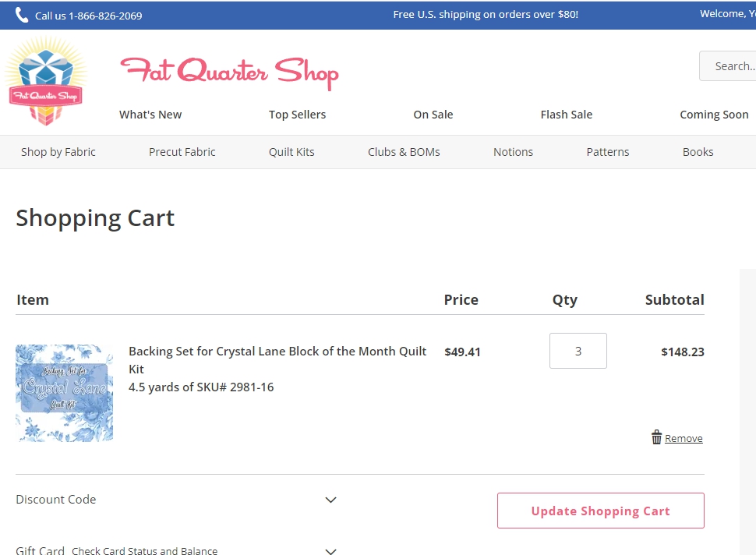Viewport: 756px width, 555px height.
Task: Open the Patterns category
Action: coord(608,152)
